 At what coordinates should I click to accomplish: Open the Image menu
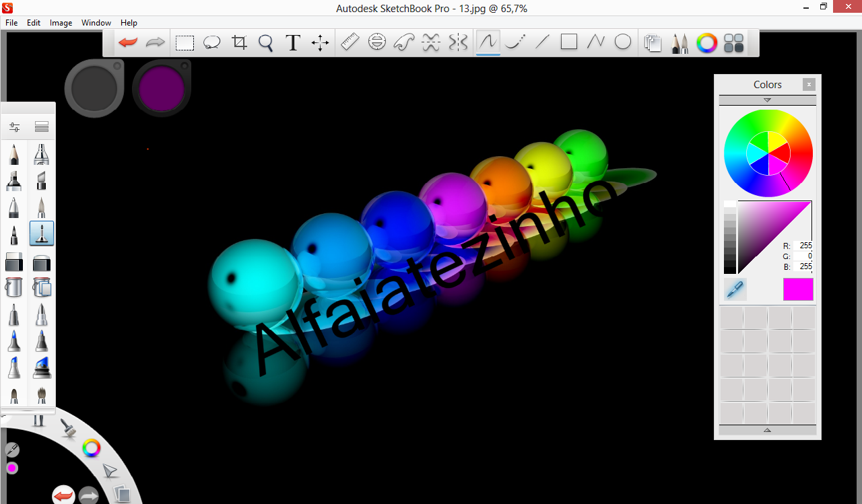[61, 22]
